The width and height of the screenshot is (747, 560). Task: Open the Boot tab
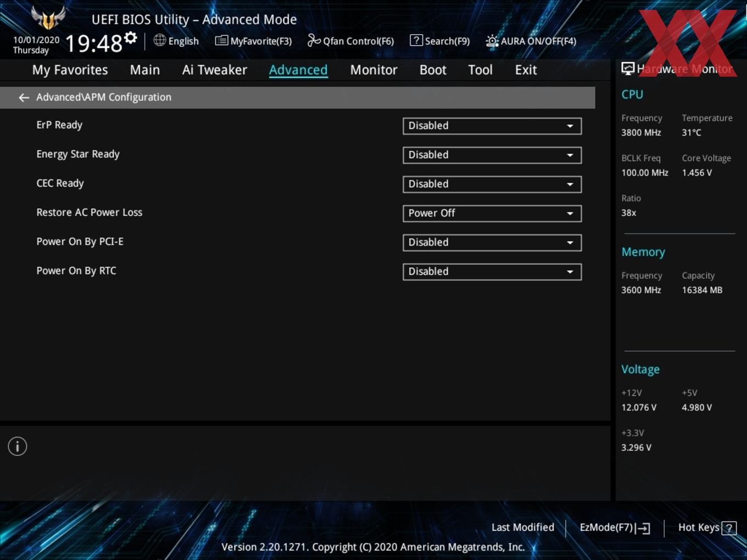pos(433,70)
